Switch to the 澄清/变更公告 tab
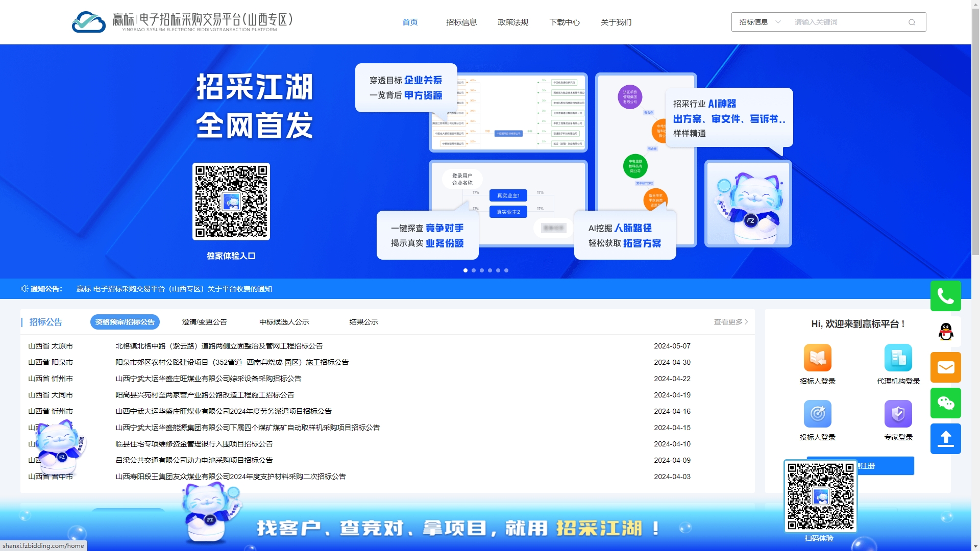This screenshot has width=980, height=551. point(204,322)
